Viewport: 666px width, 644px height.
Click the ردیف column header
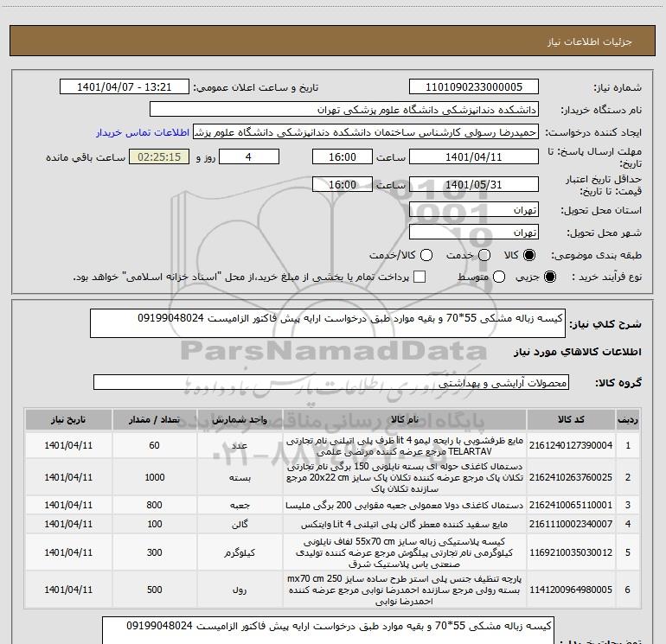[x=628, y=420]
